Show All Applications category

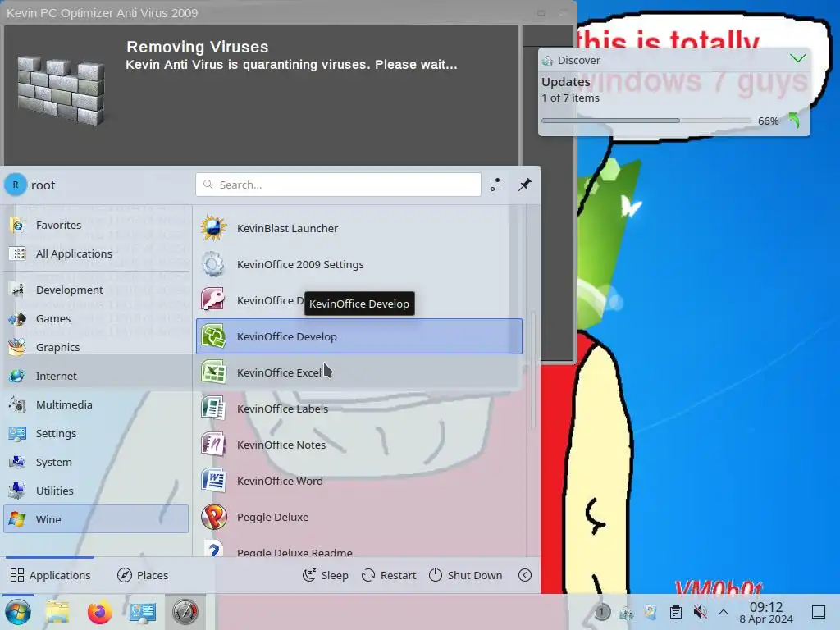[x=96, y=253]
